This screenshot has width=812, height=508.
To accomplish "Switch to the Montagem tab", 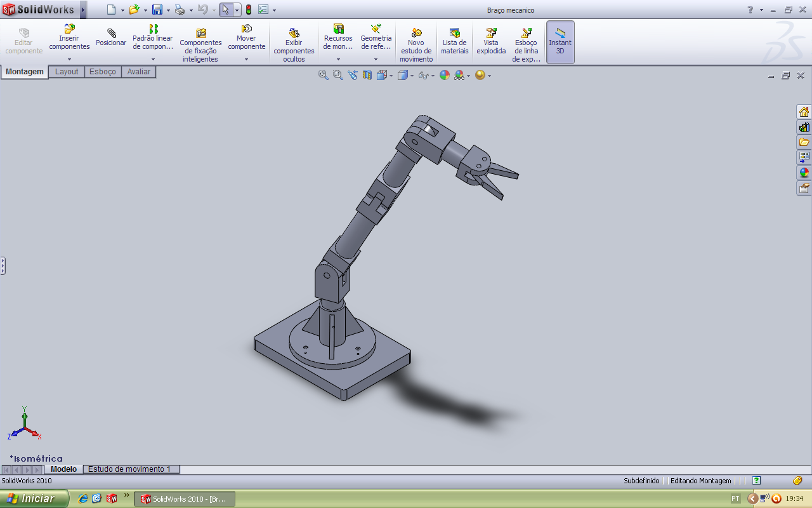I will pyautogui.click(x=25, y=72).
